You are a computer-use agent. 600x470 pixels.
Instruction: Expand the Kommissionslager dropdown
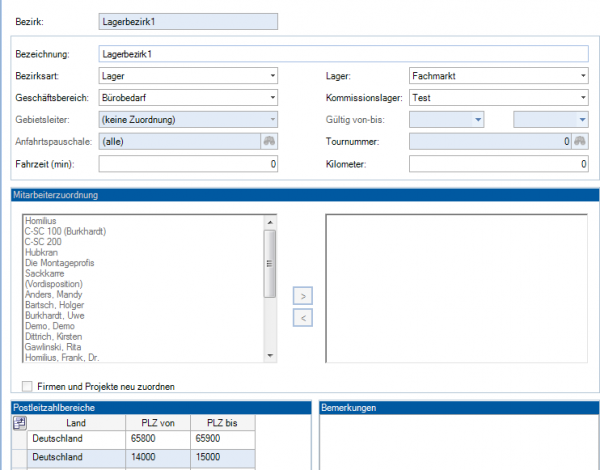pyautogui.click(x=581, y=97)
